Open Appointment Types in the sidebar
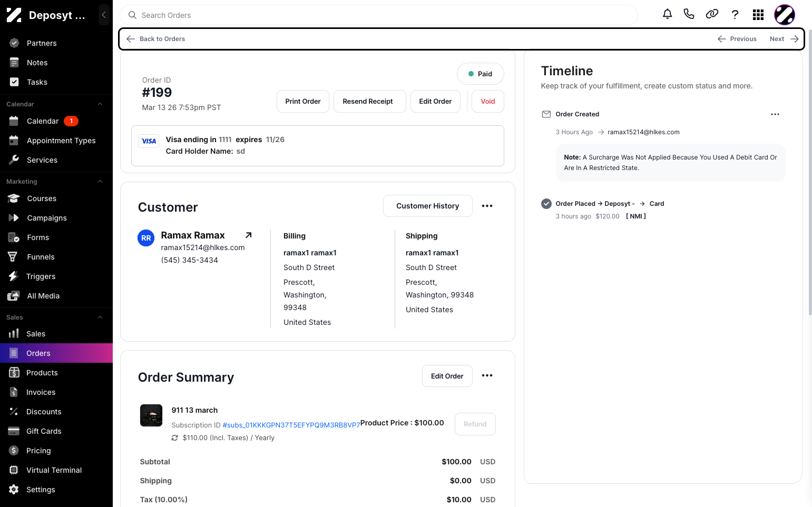The image size is (812, 507). [x=56, y=141]
